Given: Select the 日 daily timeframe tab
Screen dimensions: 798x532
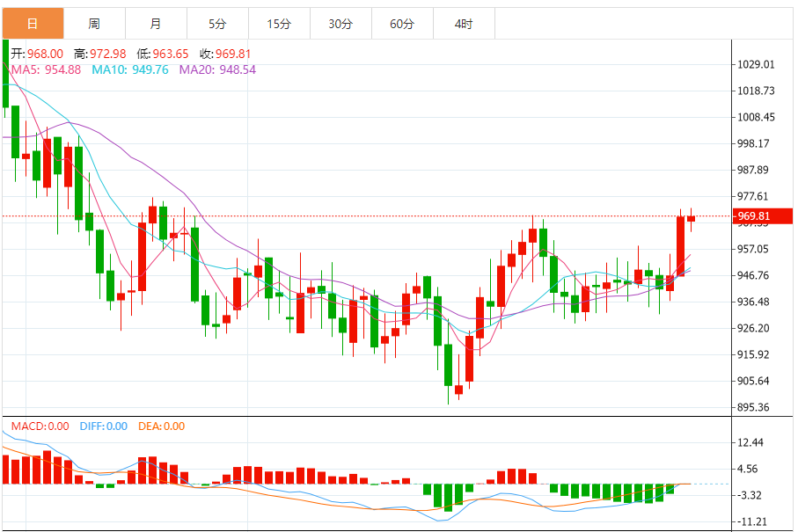Looking at the screenshot, I should pyautogui.click(x=33, y=24).
